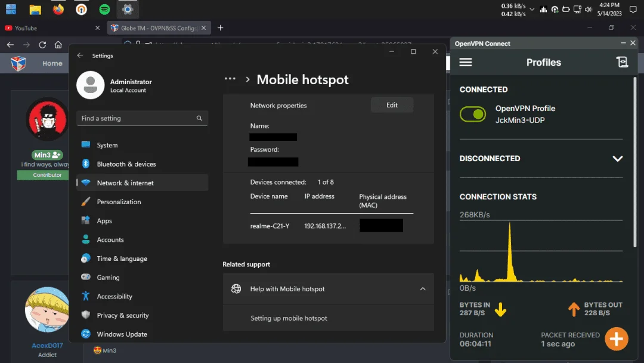644x363 pixels.
Task: Minimize the OpenVPN Connect window
Action: 623,43
